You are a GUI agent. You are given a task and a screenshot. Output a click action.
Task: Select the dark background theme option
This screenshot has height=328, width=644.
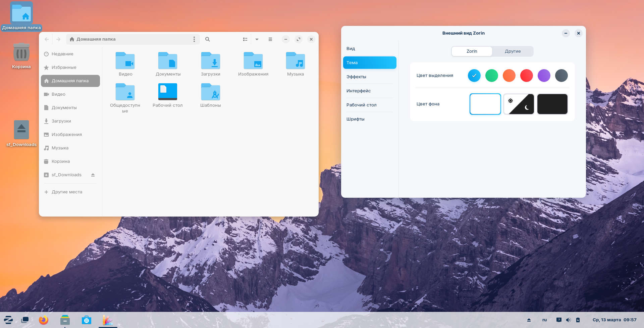tap(552, 104)
